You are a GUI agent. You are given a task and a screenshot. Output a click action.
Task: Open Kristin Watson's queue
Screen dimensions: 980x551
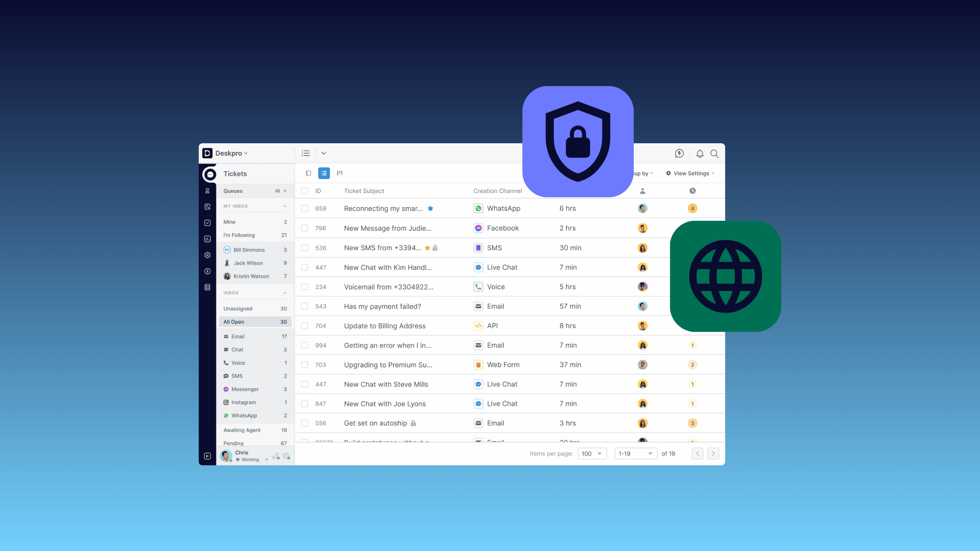click(x=255, y=276)
